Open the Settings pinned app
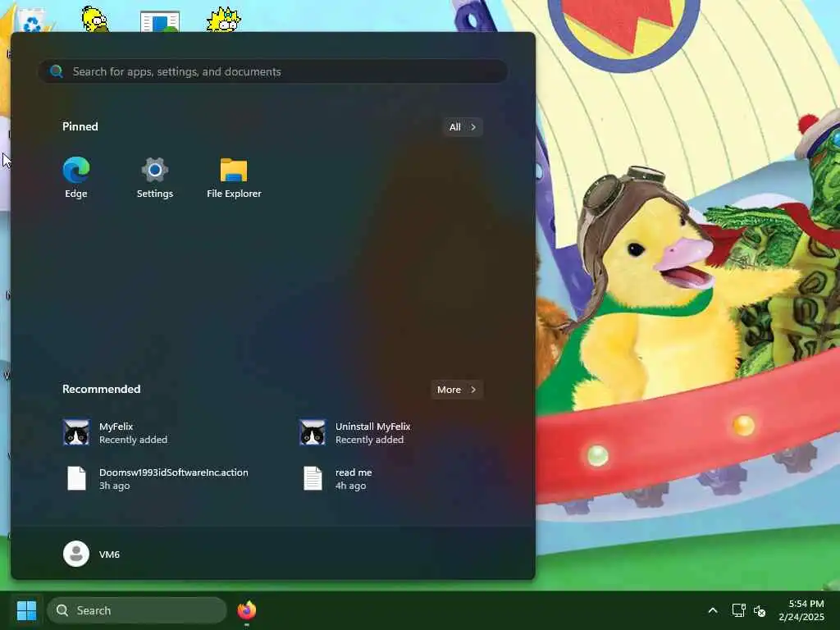Screen dimensions: 840x630 pos(155,178)
